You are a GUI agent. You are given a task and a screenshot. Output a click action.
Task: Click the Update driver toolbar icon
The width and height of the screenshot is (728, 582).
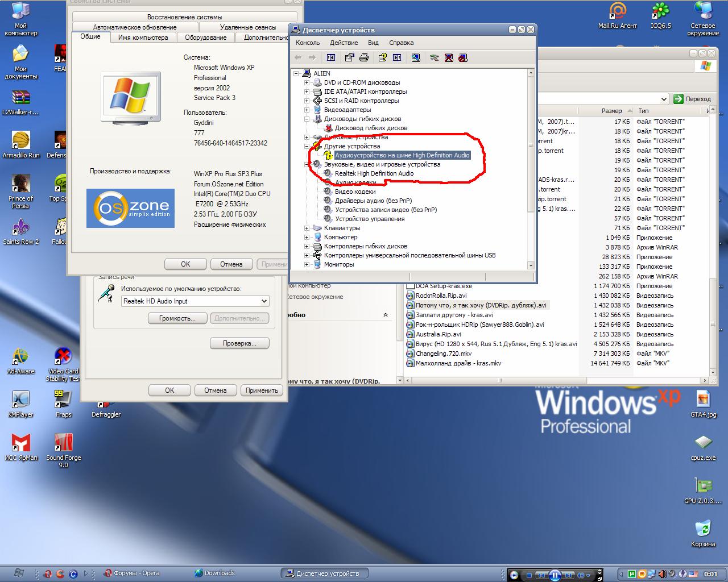coord(434,57)
